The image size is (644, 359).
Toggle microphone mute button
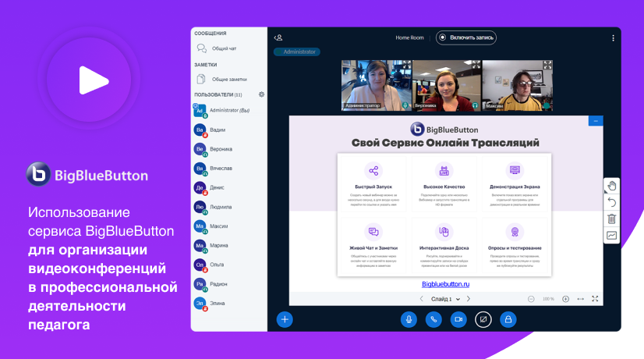409,319
